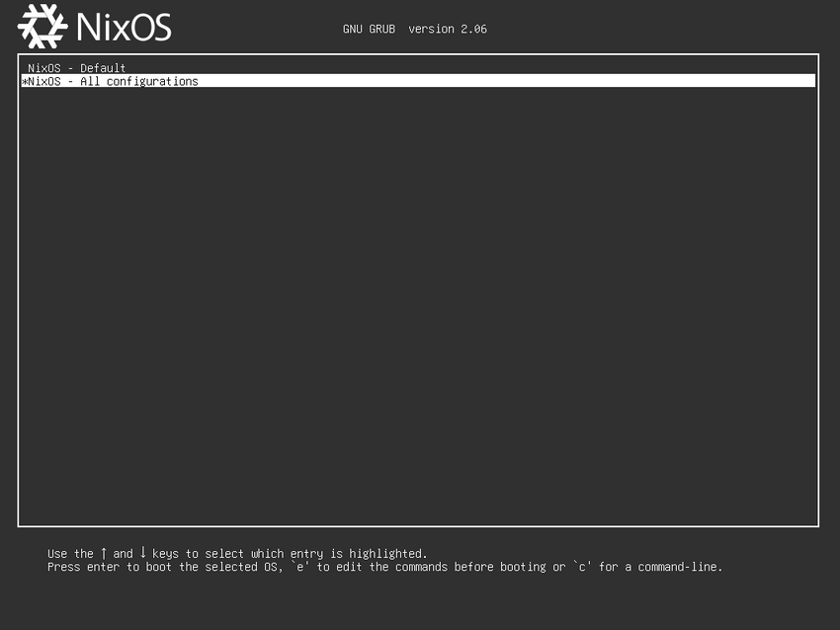The width and height of the screenshot is (840, 630).
Task: Click the word highlighted in help text
Action: click(x=387, y=554)
